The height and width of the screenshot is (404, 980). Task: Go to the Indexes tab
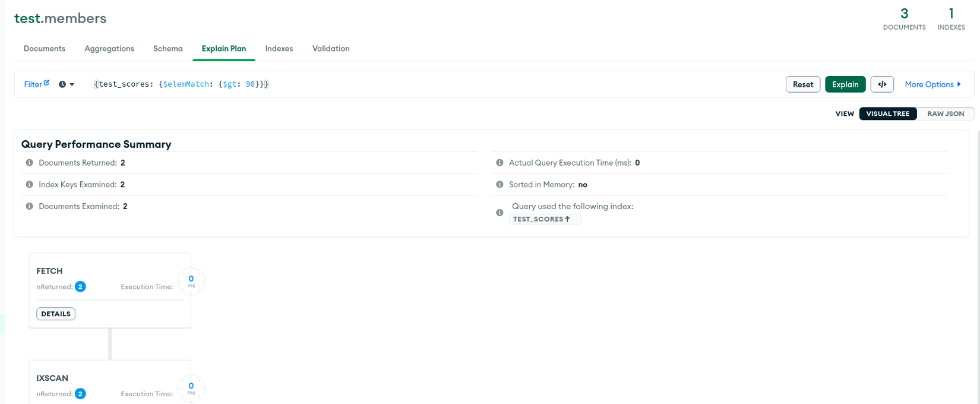click(279, 49)
